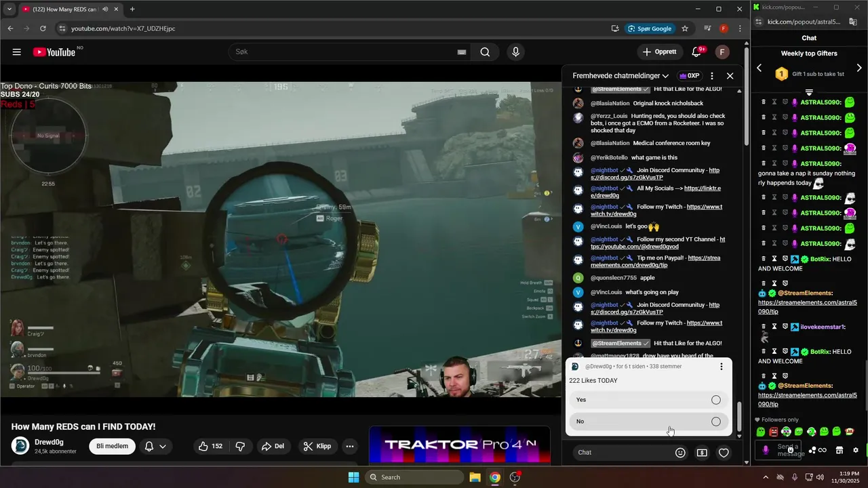Open Super Chat purchase icon in chat
This screenshot has width=868, height=488.
click(702, 453)
